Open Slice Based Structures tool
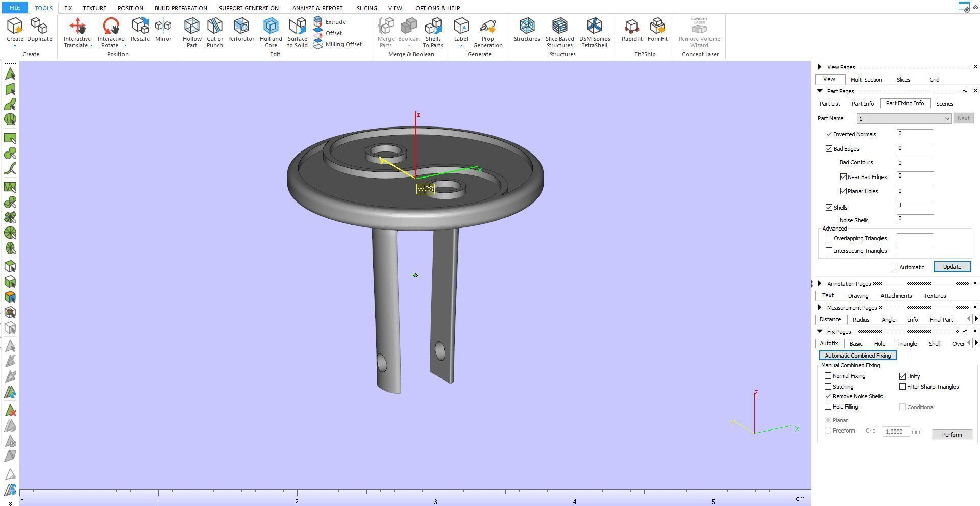 pyautogui.click(x=560, y=33)
